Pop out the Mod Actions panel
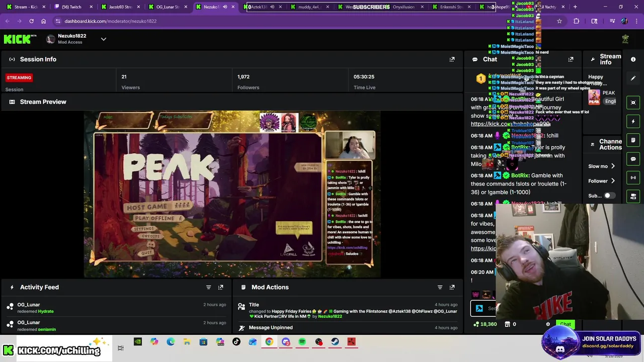Image resolution: width=644 pixels, height=362 pixels. pyautogui.click(x=452, y=287)
